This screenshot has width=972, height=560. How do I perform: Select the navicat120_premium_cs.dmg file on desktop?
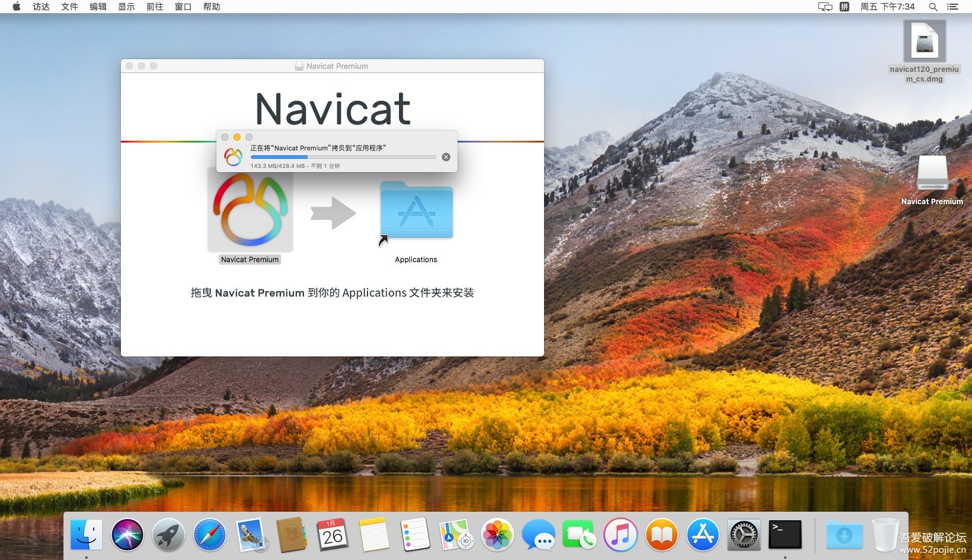coord(924,51)
